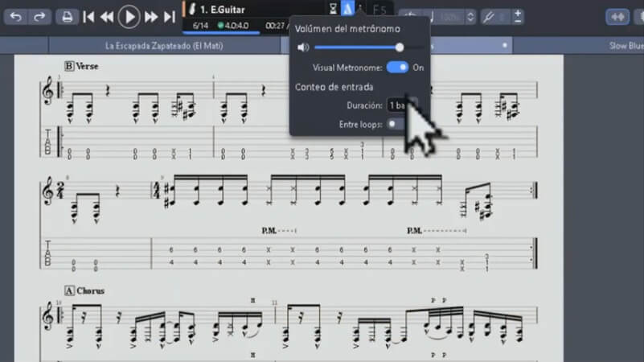Click the metronome volume speaker icon

click(x=303, y=47)
